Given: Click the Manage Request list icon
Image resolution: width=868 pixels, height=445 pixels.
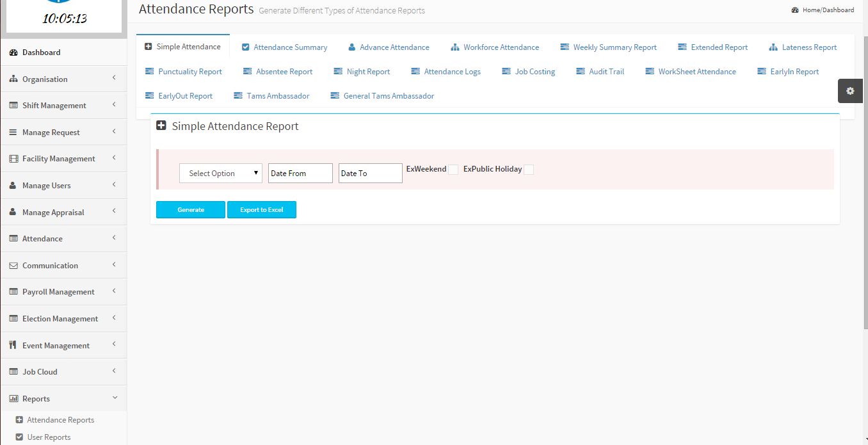Looking at the screenshot, I should click(13, 133).
